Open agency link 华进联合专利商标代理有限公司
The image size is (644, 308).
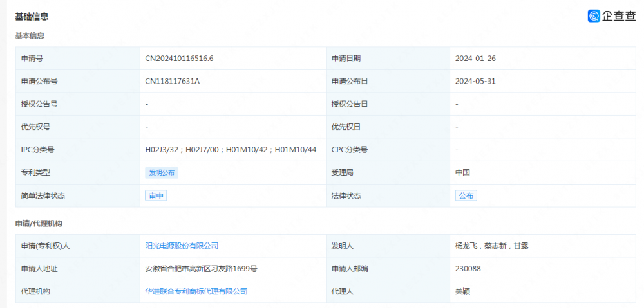pyautogui.click(x=196, y=291)
